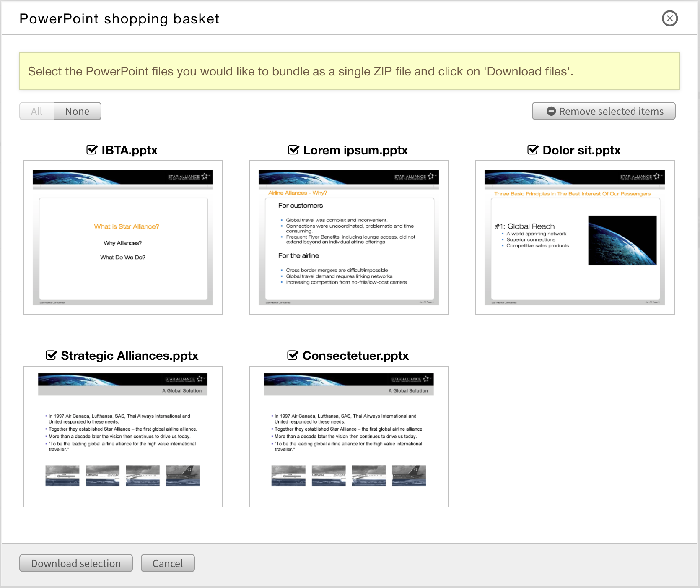Viewport: 700px width, 588px height.
Task: Uncheck the Lorem ipsum.pptx checkbox
Action: pos(293,150)
